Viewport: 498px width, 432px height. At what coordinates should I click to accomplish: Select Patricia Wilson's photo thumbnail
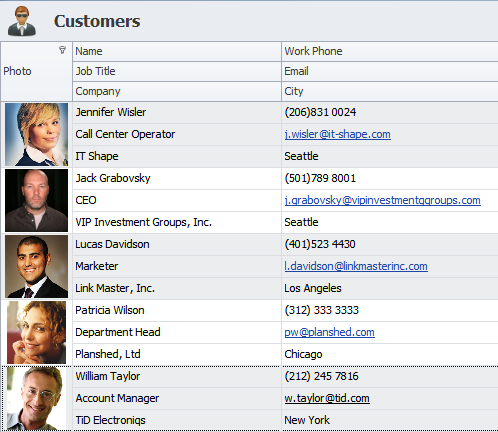(x=36, y=332)
